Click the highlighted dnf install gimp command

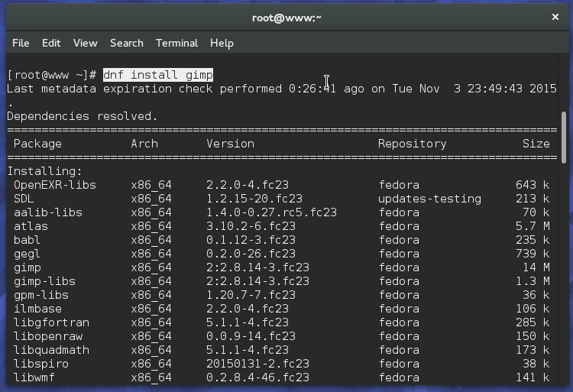[x=158, y=74]
